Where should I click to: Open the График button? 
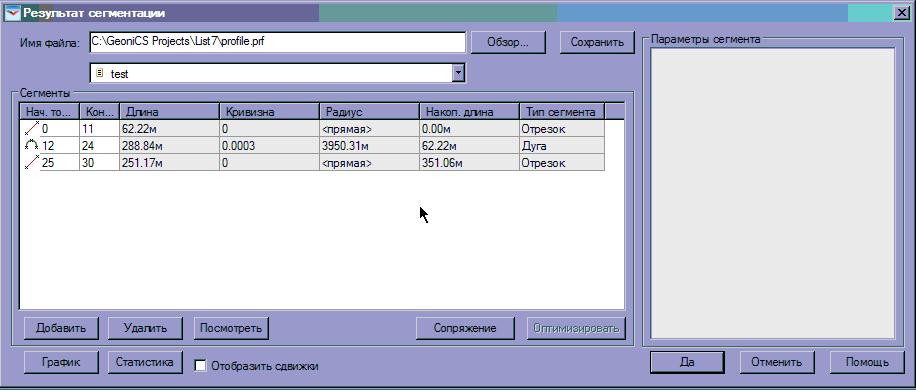[x=61, y=362]
